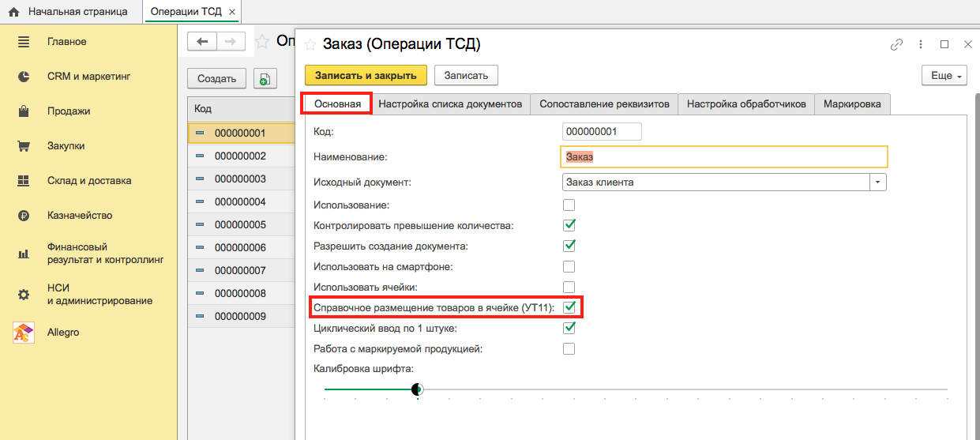Open Настройка обработчиков tab
This screenshot has height=440, width=980.
coord(746,103)
